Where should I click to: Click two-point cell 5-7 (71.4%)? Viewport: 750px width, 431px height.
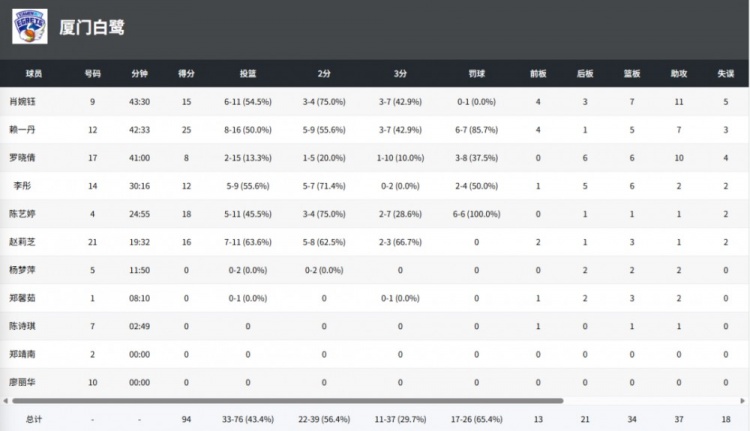[324, 186]
